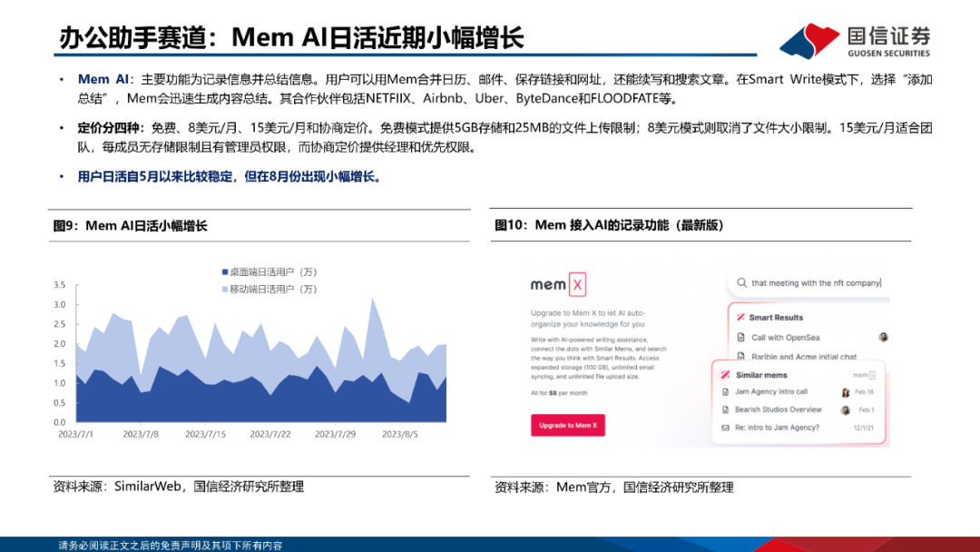Viewport: 980px width, 552px height.
Task: Click the Upgrade to Mem X button
Action: (567, 425)
